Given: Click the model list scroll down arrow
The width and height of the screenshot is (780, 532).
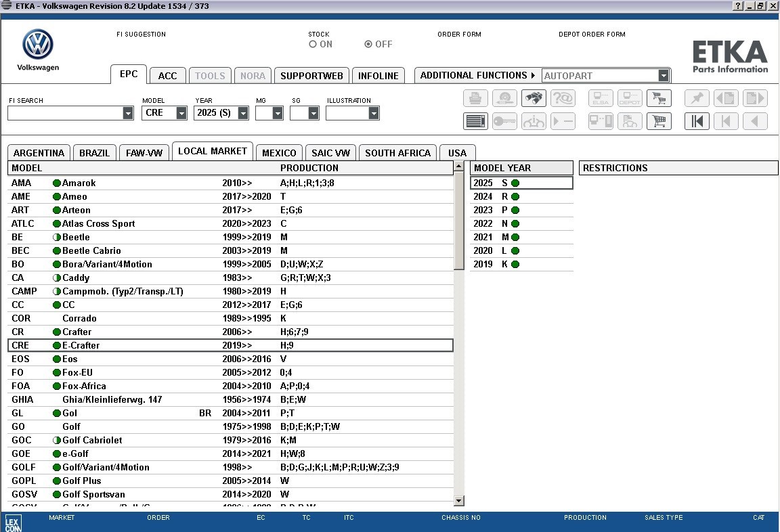Looking at the screenshot, I should pos(459,501).
